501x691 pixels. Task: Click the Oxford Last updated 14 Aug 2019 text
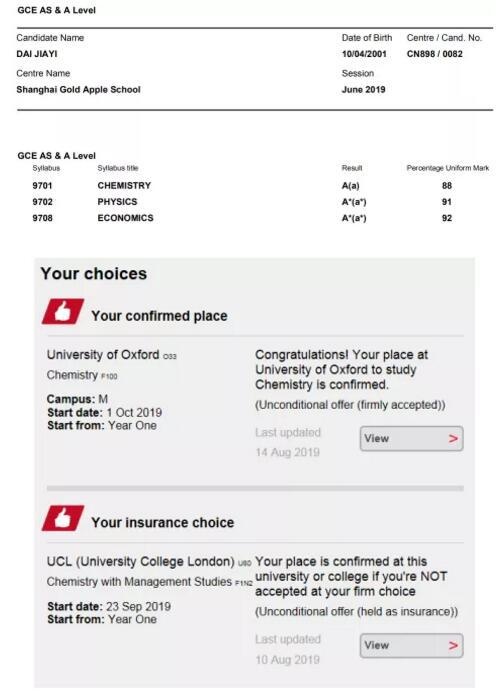click(288, 442)
